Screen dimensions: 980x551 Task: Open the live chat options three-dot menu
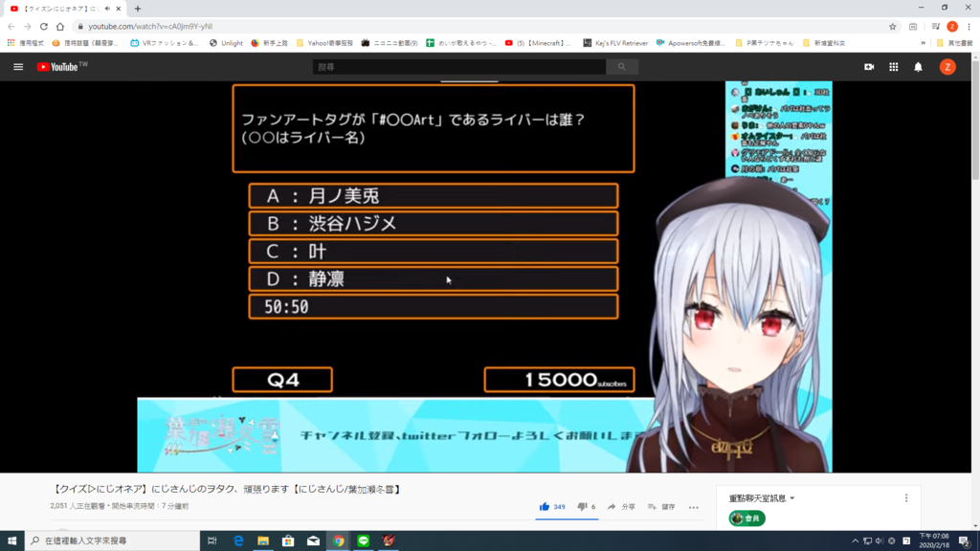[906, 497]
